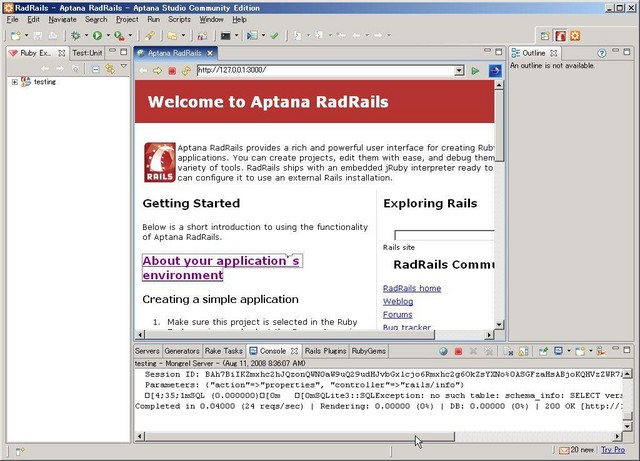
Task: Click the blue icon right of the green Go arrow
Action: tap(495, 71)
